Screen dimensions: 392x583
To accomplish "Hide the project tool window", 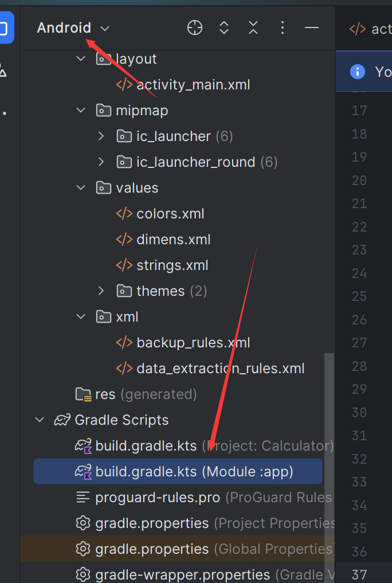I will (x=311, y=28).
